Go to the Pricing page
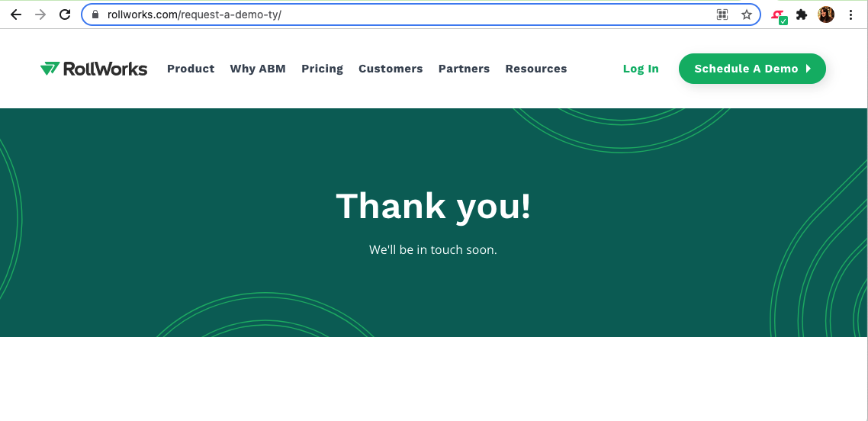The image size is (868, 421). point(322,69)
